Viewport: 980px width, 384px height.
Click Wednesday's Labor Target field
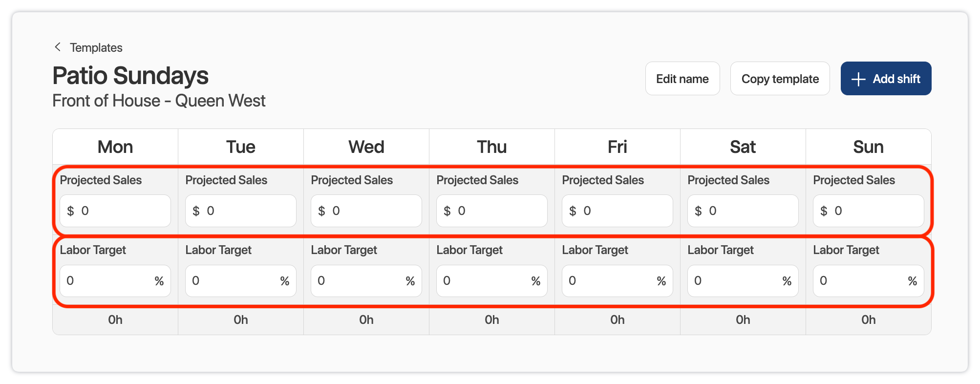coord(361,281)
